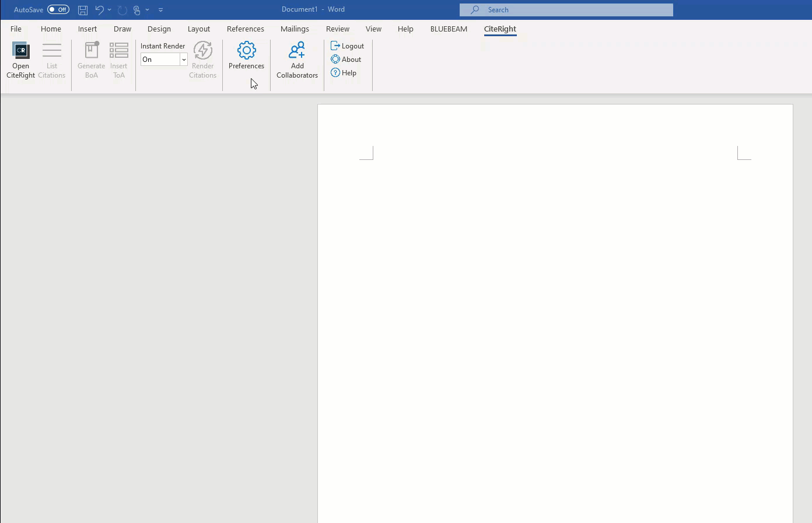Viewport: 812px width, 523px height.
Task: Switch to the Draw tab
Action: pyautogui.click(x=123, y=29)
